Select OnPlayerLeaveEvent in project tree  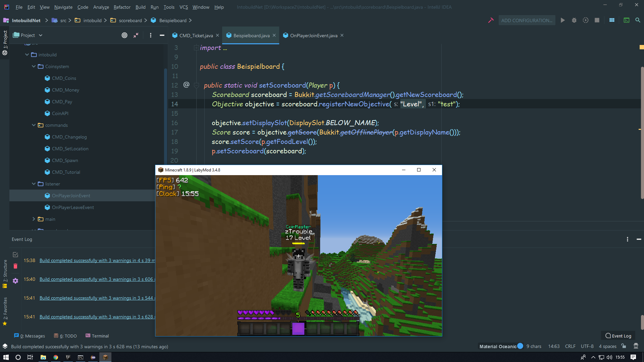pyautogui.click(x=73, y=207)
